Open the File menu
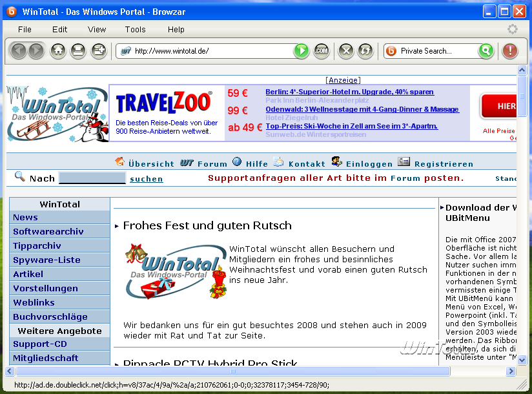The image size is (532, 394). pyautogui.click(x=25, y=30)
